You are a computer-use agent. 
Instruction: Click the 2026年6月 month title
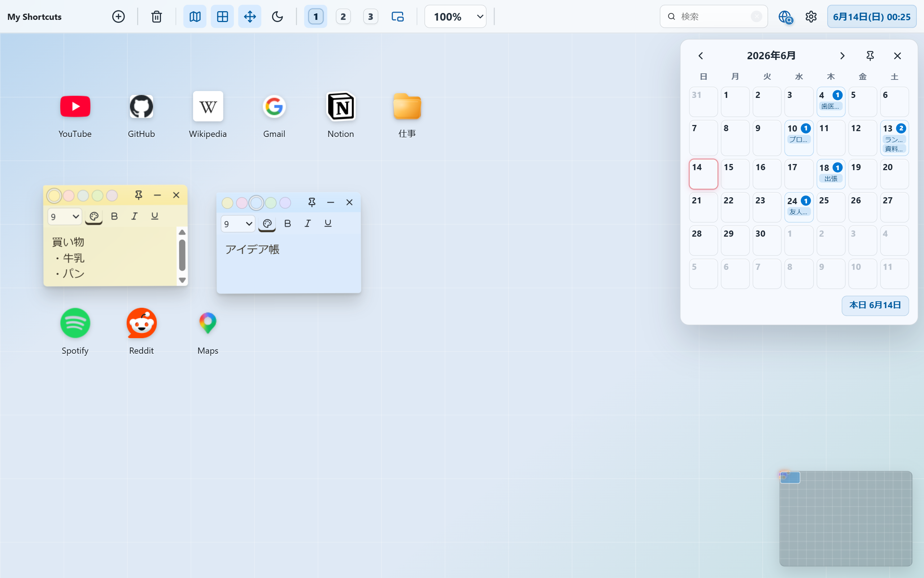[771, 56]
